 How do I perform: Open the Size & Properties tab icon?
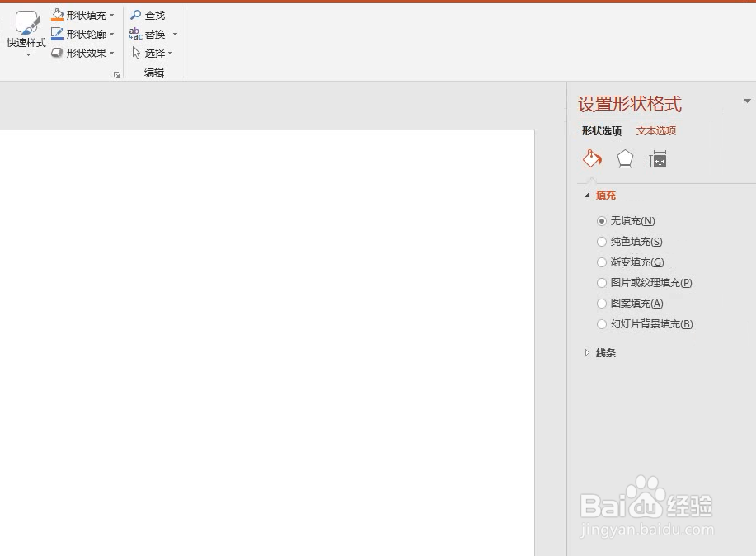658,159
